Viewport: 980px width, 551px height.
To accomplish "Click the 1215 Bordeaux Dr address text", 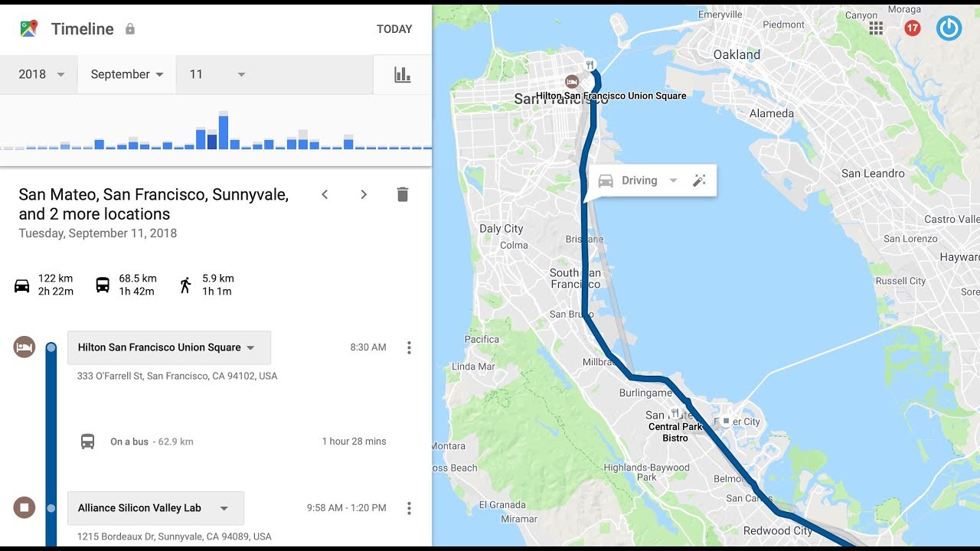I will point(174,536).
